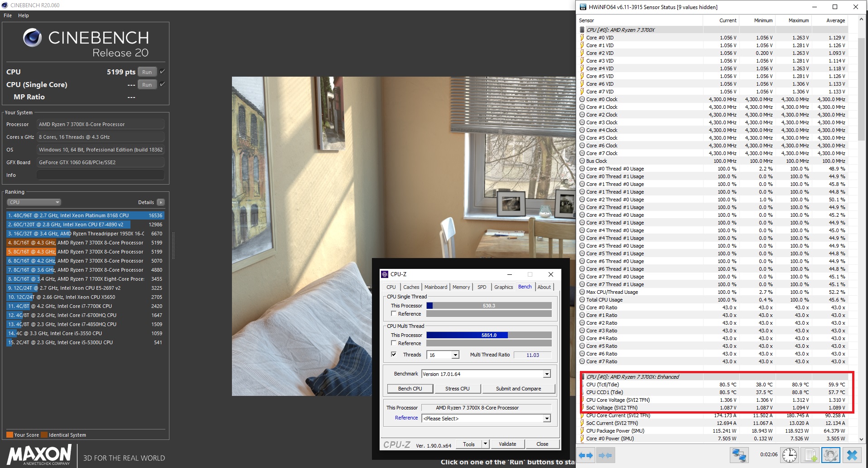Open HWiNFO sensor settings gear
The image size is (868, 468).
tap(831, 455)
